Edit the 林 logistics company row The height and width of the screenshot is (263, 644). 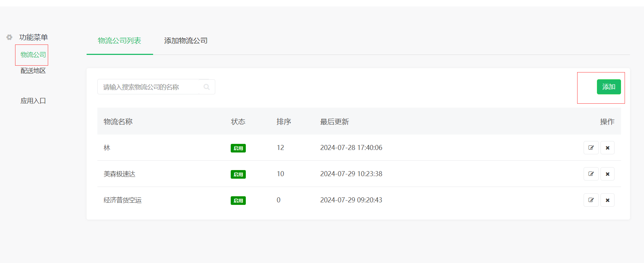(591, 148)
